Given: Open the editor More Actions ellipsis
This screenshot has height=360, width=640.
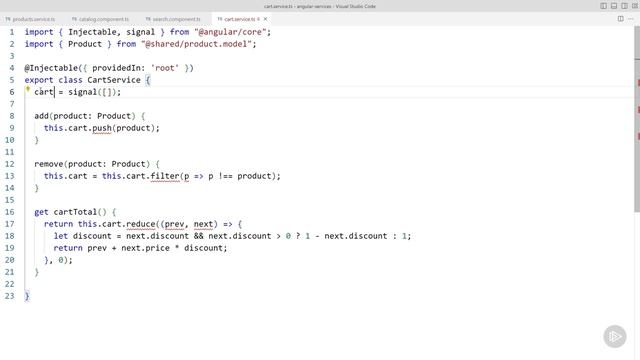Looking at the screenshot, I should point(631,19).
